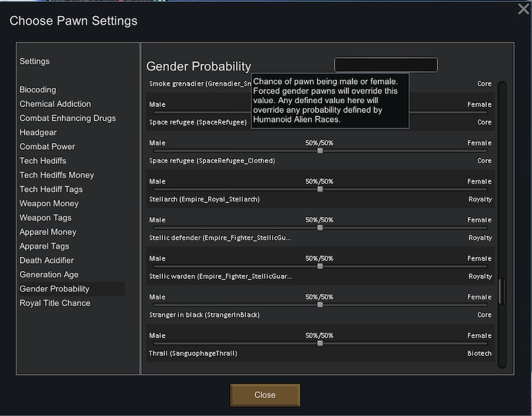
Task: Click the Core tag on Stranger in black row
Action: pyautogui.click(x=485, y=315)
